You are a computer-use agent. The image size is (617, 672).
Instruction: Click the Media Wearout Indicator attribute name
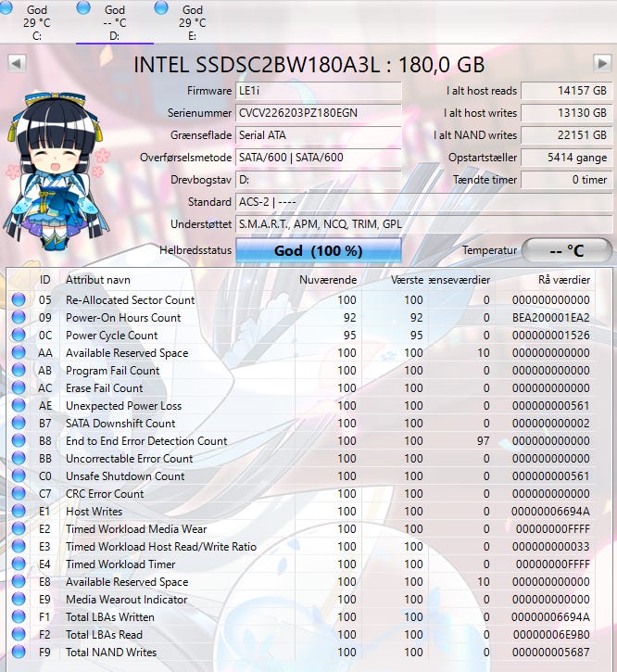tap(126, 599)
